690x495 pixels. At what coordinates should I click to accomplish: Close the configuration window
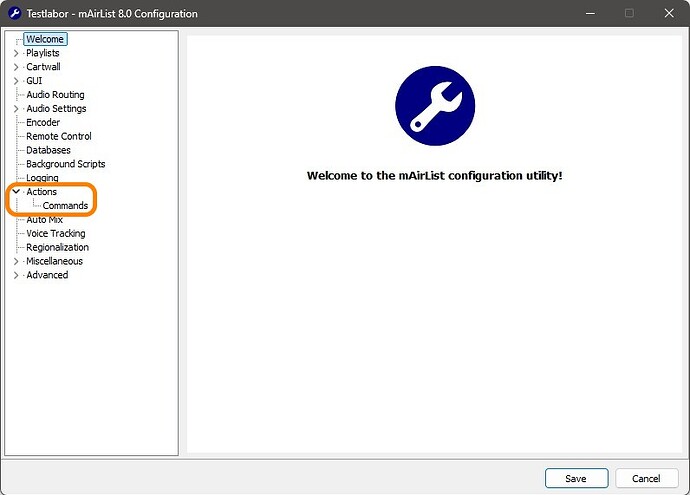669,13
